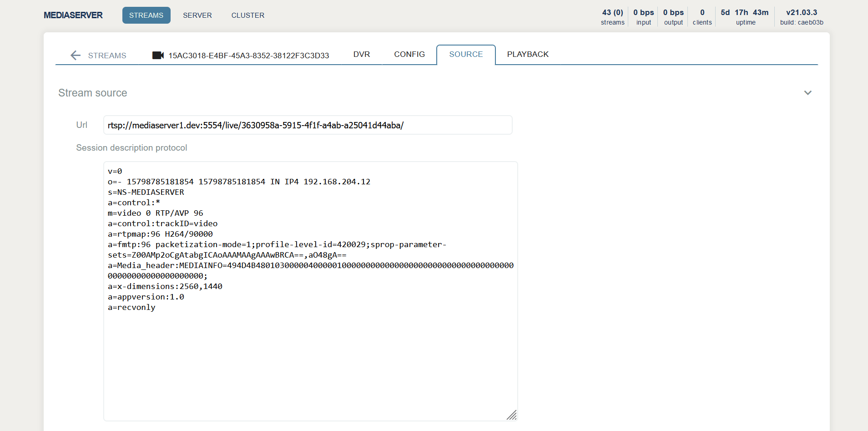Image resolution: width=868 pixels, height=431 pixels.
Task: Click the STREAMS back link in breadcrumb
Action: (107, 56)
